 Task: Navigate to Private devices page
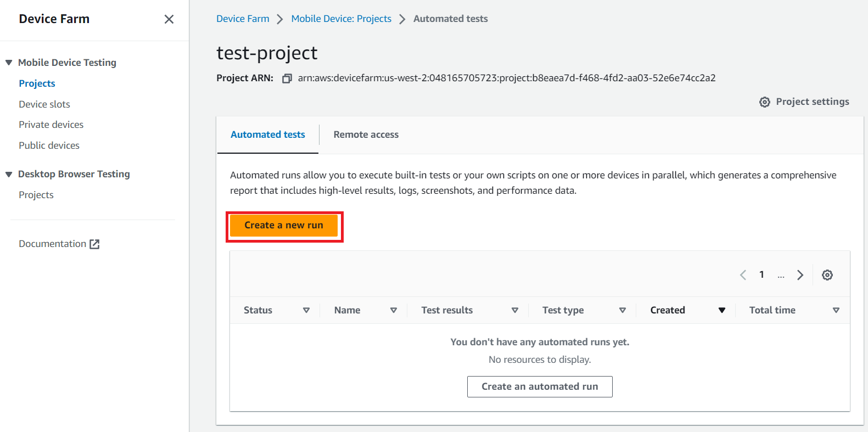coord(51,125)
